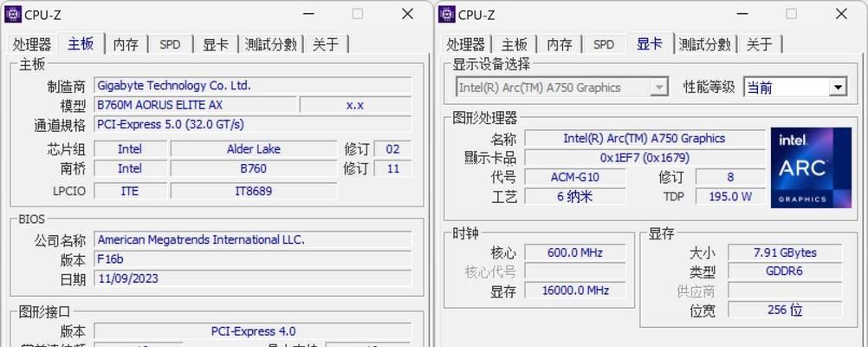Click the southbridge revision value 11

(393, 168)
